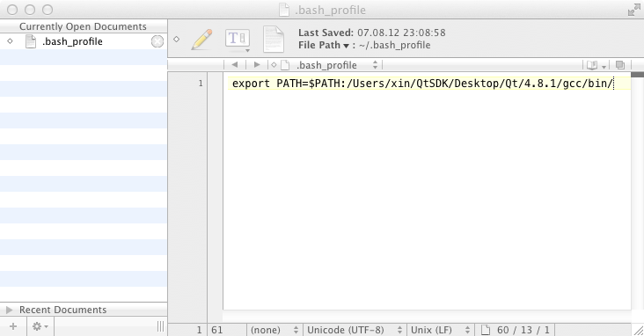
Task: Open the gear action menu in sidebar
Action: pos(40,326)
